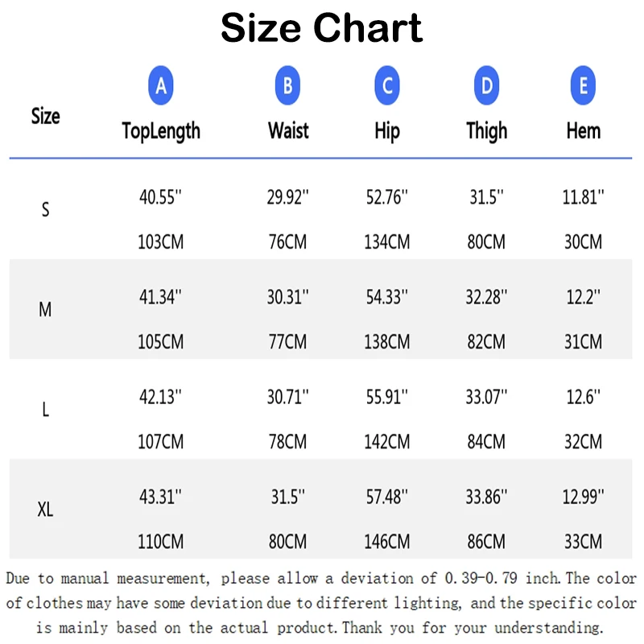Click the 54.33" Hip value
This screenshot has width=644, height=644.
pyautogui.click(x=387, y=297)
